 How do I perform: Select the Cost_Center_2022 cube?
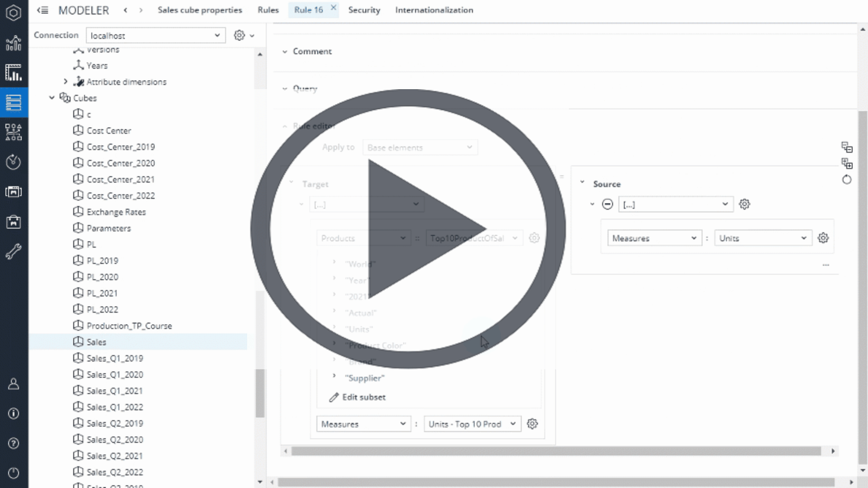click(x=121, y=195)
